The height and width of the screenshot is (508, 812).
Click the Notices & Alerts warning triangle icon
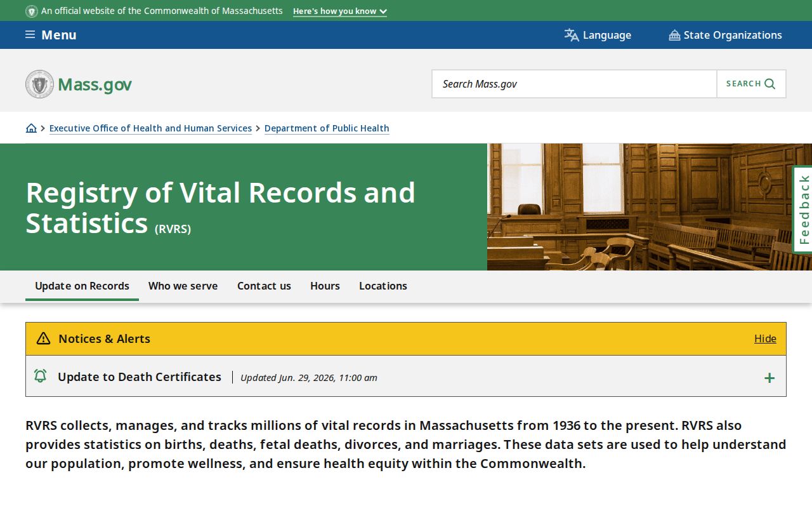(43, 338)
